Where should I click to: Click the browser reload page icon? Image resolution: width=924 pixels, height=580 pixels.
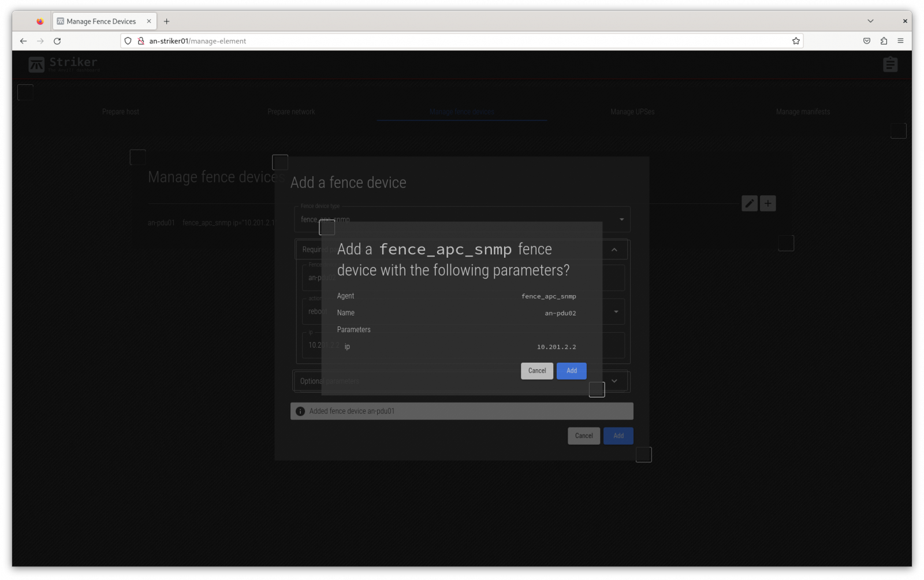57,41
